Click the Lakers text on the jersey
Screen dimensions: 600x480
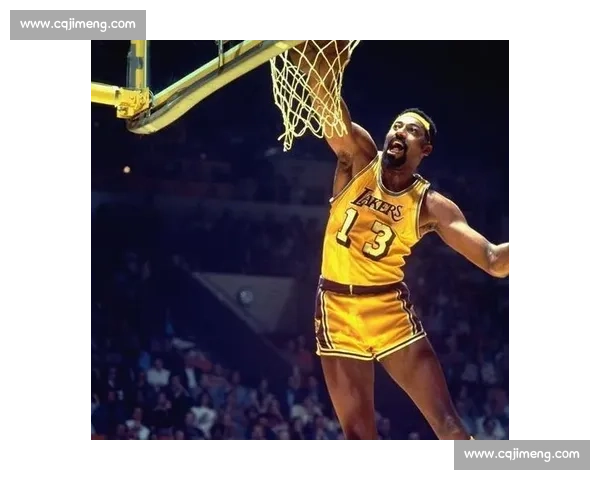tap(377, 204)
